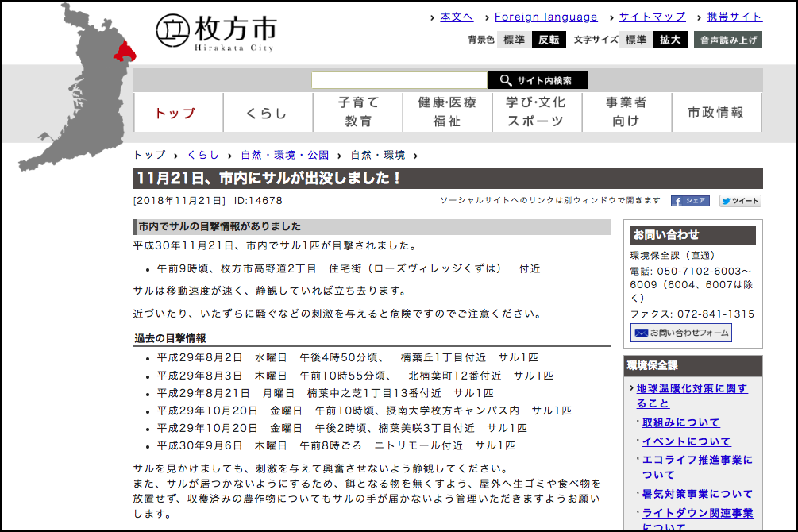Screen dimensions: 798x532
Task: Set background color to 標準
Action: (514, 40)
